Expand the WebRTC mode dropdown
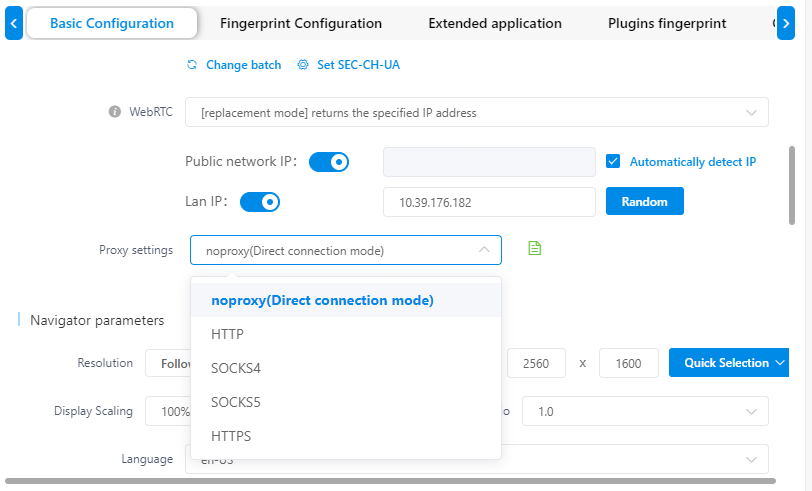812x491 pixels. pyautogui.click(x=477, y=113)
